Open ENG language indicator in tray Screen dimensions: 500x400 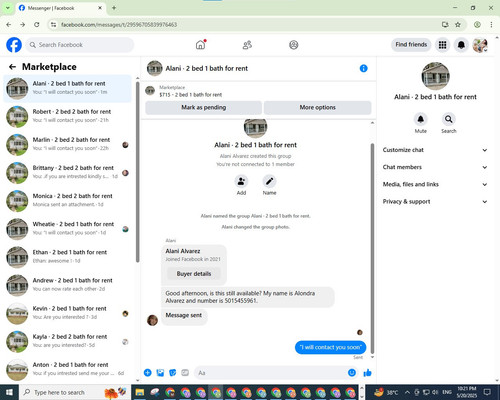pyautogui.click(x=447, y=392)
